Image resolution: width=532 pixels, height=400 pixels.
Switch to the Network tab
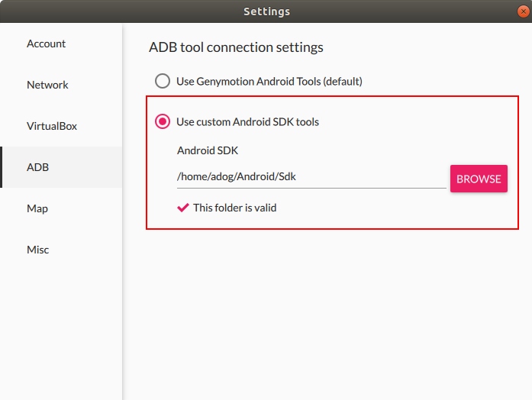pos(47,85)
